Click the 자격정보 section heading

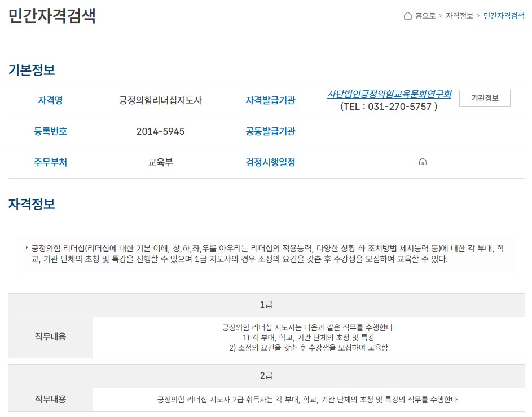point(32,204)
